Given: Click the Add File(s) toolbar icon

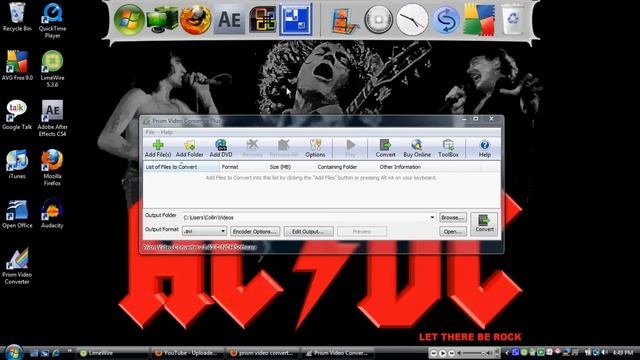Looking at the screenshot, I should [158, 148].
